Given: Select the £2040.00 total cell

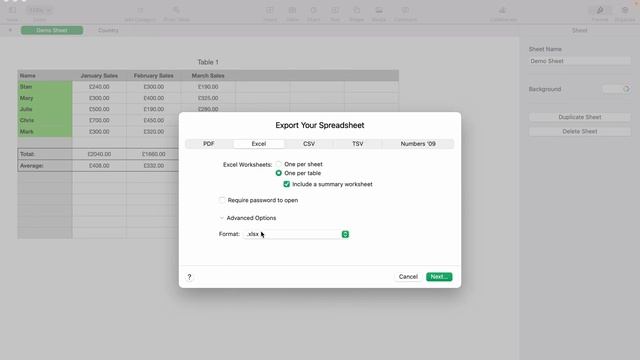Looking at the screenshot, I should 99,154.
